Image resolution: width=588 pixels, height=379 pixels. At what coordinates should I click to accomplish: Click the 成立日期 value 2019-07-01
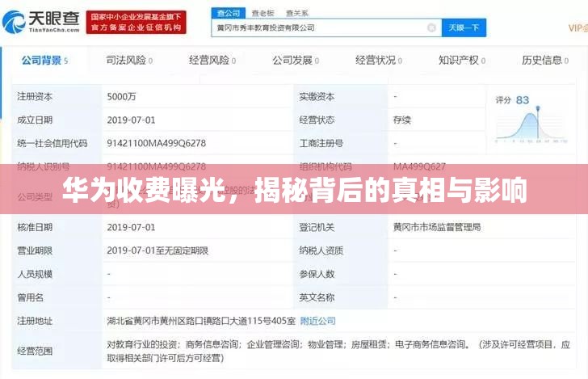[x=131, y=120]
